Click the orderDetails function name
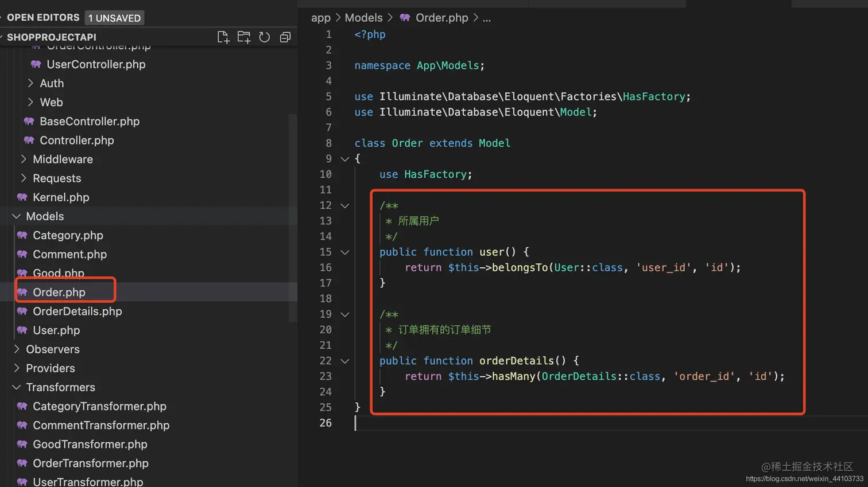 pos(517,361)
